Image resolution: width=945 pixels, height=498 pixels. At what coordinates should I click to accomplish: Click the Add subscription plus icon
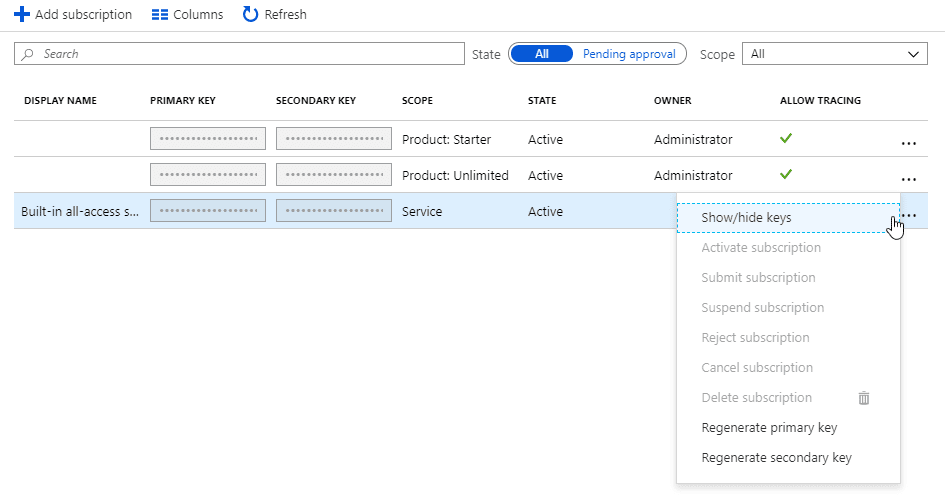click(x=22, y=15)
